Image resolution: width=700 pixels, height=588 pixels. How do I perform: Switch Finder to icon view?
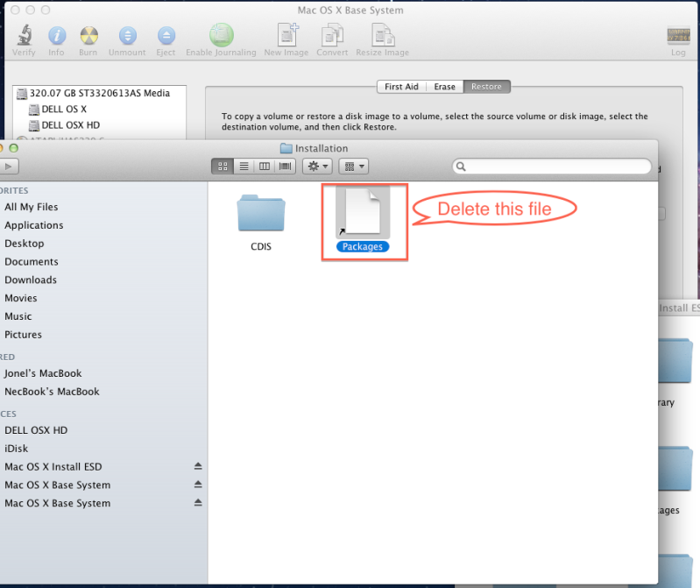[x=223, y=166]
